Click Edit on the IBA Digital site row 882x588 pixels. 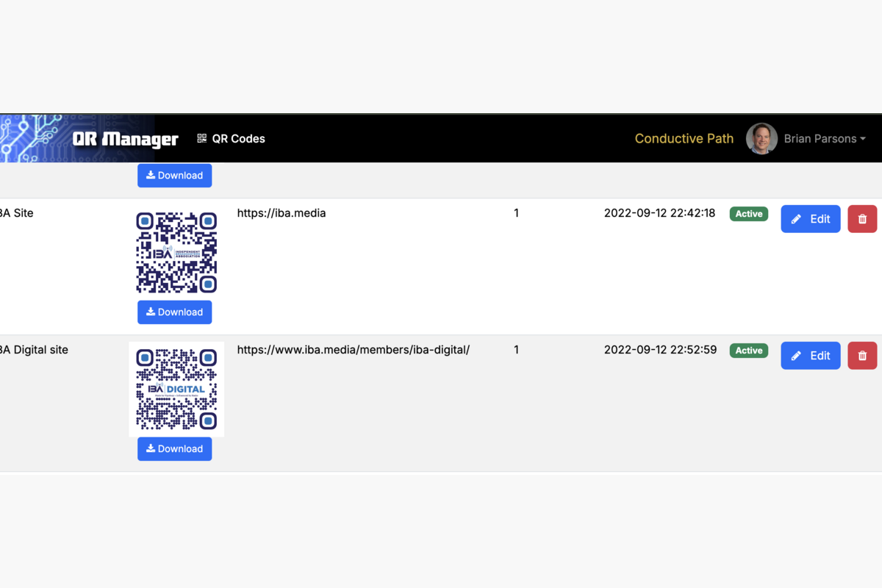pos(811,355)
